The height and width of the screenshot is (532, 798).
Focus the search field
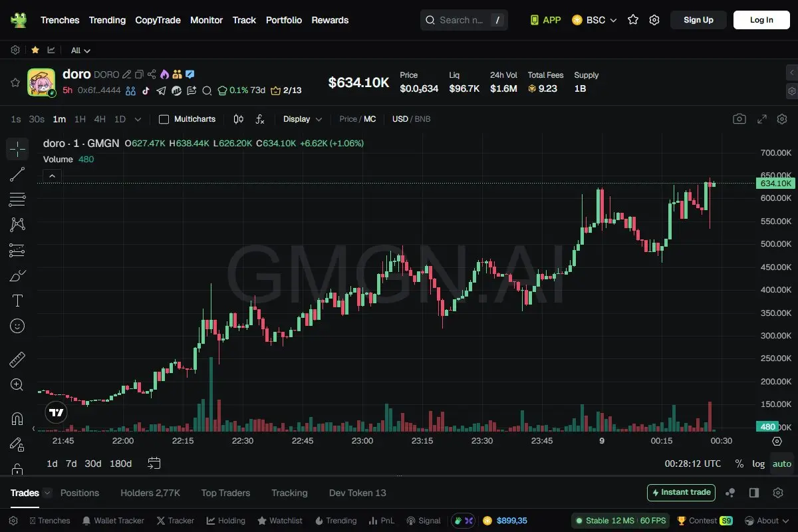tap(464, 20)
